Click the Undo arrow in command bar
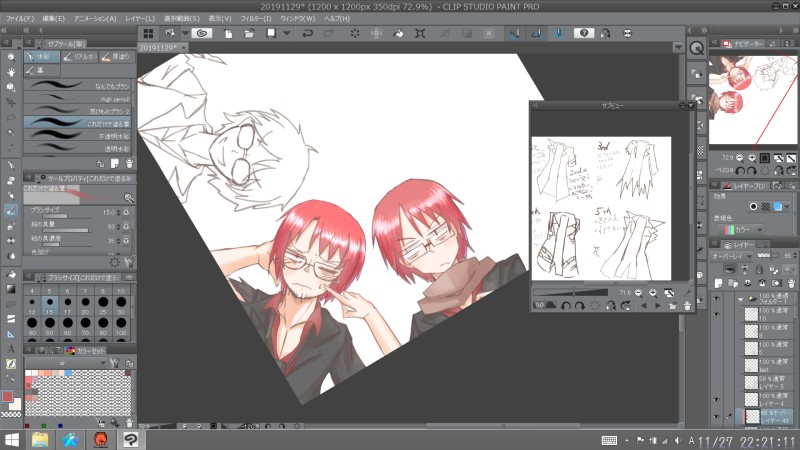Image resolution: width=800 pixels, height=450 pixels. [308, 33]
